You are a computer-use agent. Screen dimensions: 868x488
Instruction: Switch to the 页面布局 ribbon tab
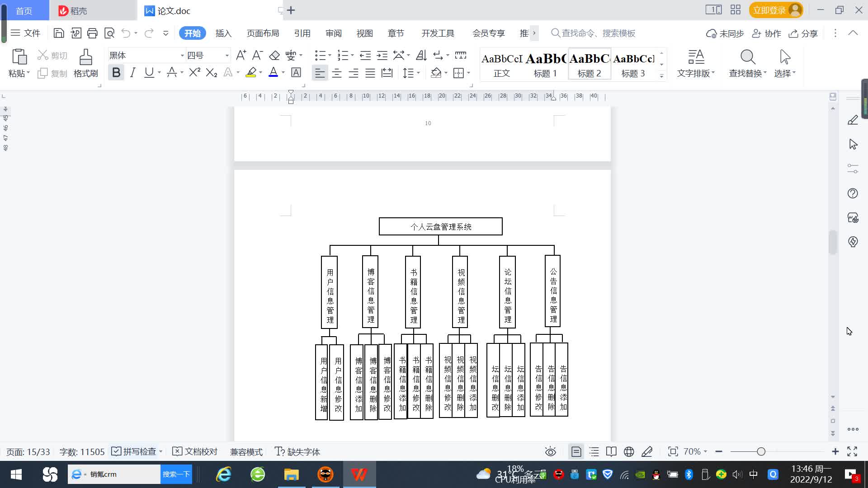[x=263, y=33]
